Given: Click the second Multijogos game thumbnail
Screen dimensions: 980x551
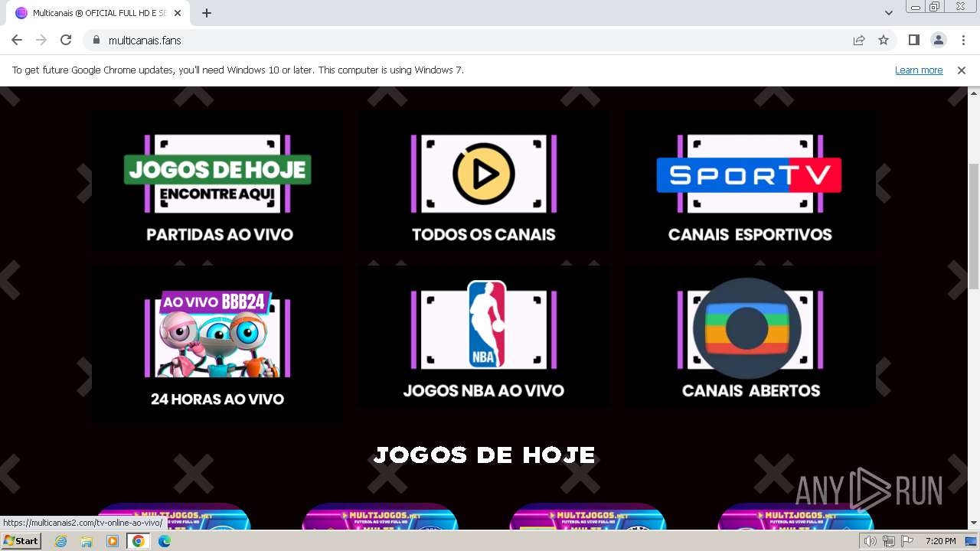Looking at the screenshot, I should tap(380, 517).
